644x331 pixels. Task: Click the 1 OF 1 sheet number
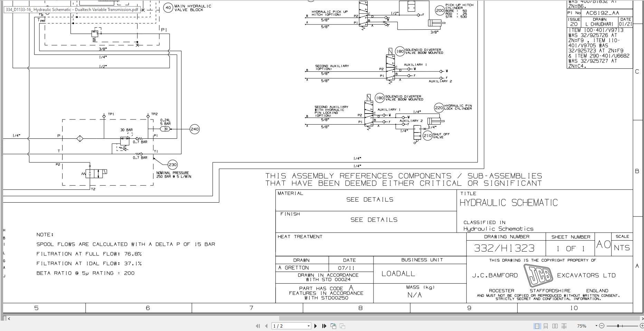tap(570, 249)
